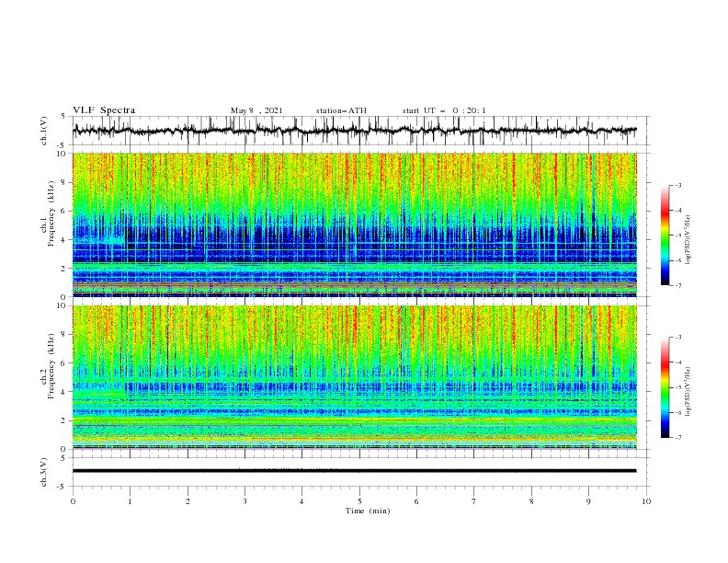The height and width of the screenshot is (563, 728).
Task: Click the ch.1 PSD color scale bar
Action: (665, 236)
